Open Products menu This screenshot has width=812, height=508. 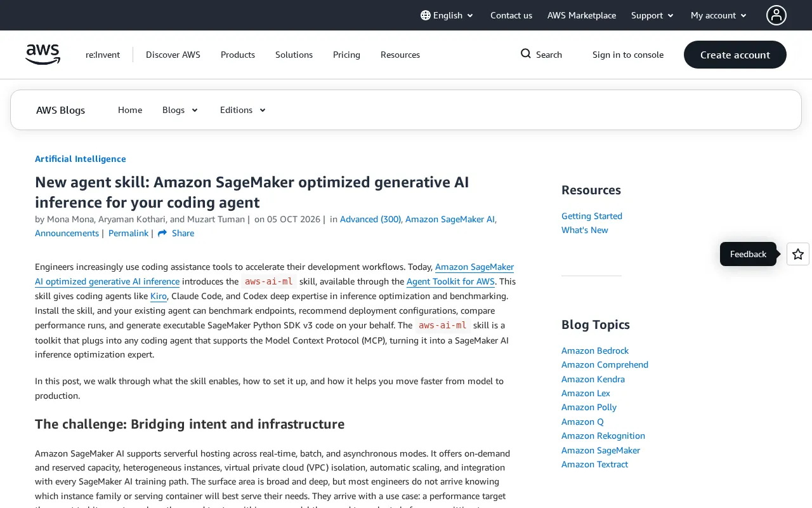(238, 55)
